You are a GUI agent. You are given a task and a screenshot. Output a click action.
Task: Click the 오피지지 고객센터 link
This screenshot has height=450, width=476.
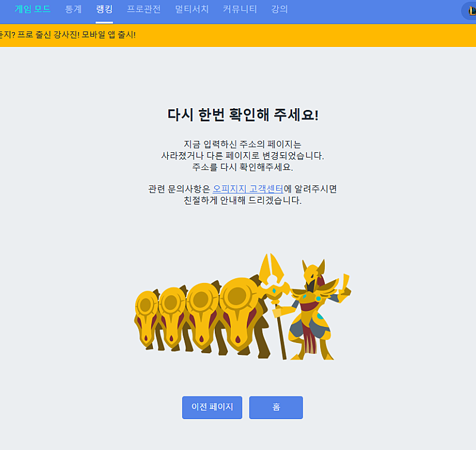pyautogui.click(x=248, y=189)
